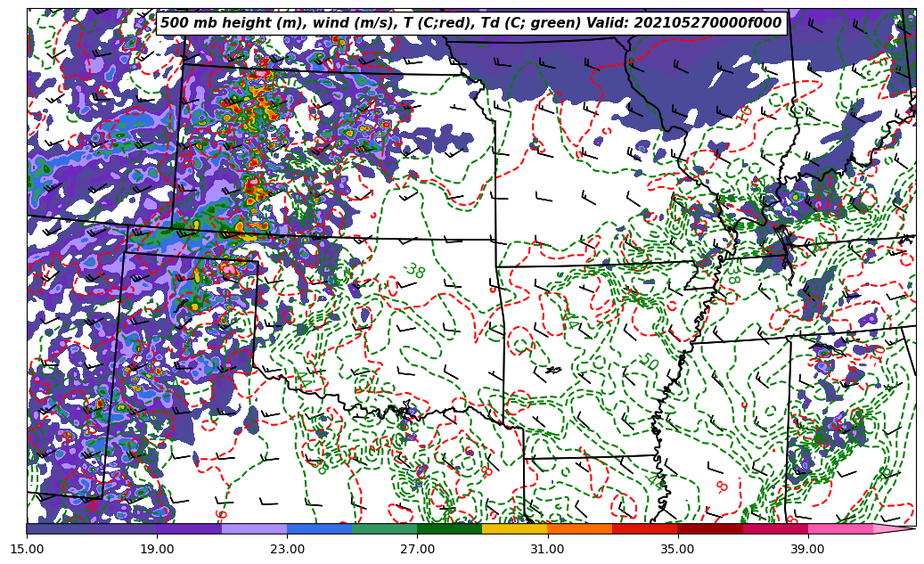
Task: Select the 31.00 colorbar tick label
Action: click(x=548, y=549)
